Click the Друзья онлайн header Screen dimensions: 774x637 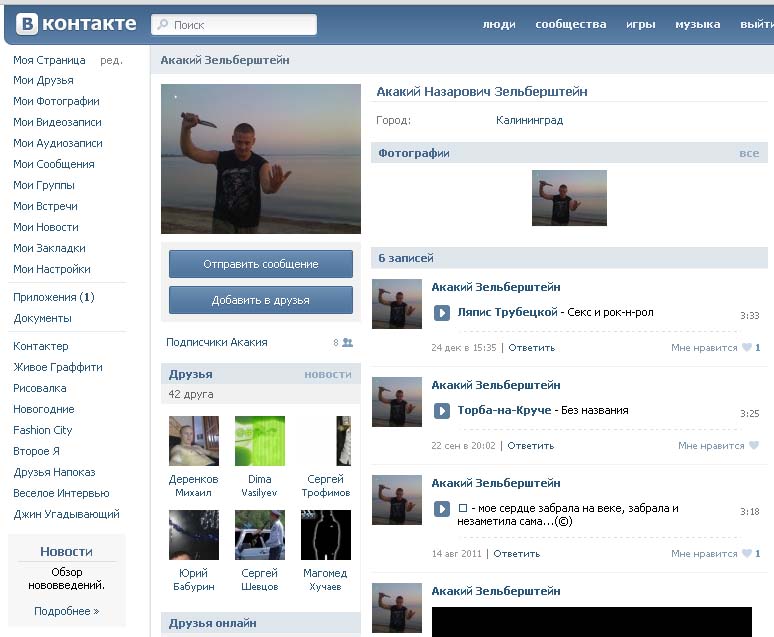[x=261, y=623]
